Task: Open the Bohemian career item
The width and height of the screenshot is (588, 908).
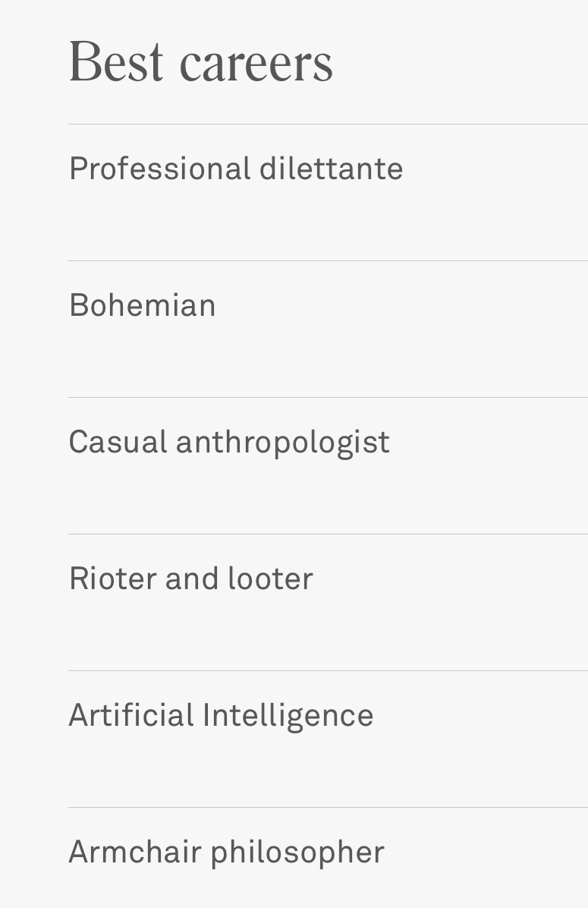Action: (x=143, y=305)
